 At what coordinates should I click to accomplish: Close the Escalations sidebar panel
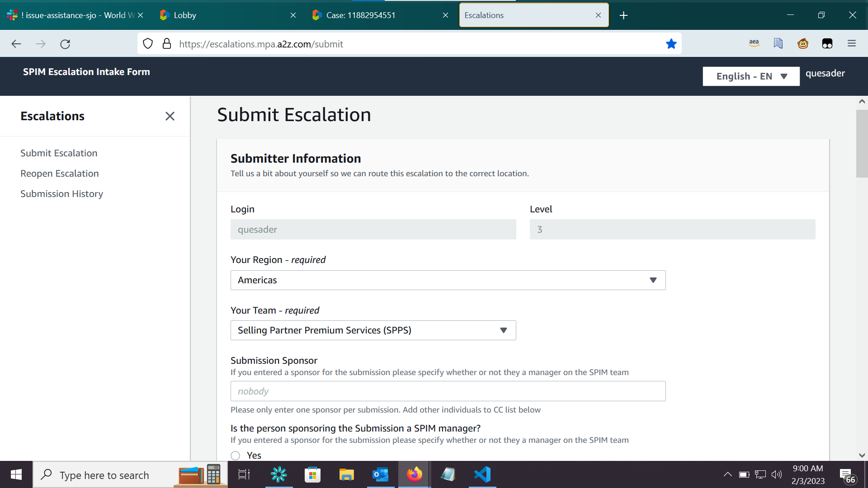pyautogui.click(x=170, y=116)
